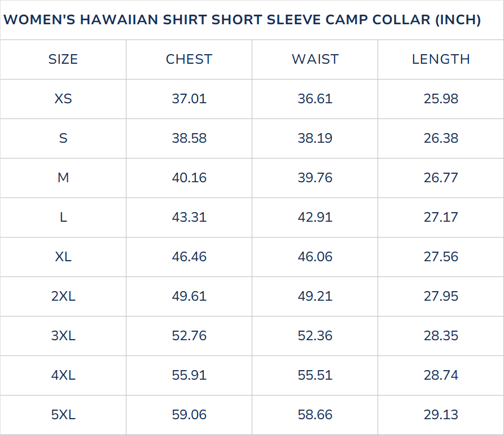Select the 3XL size cell
Screen dimensions: 504x435
[63, 336]
